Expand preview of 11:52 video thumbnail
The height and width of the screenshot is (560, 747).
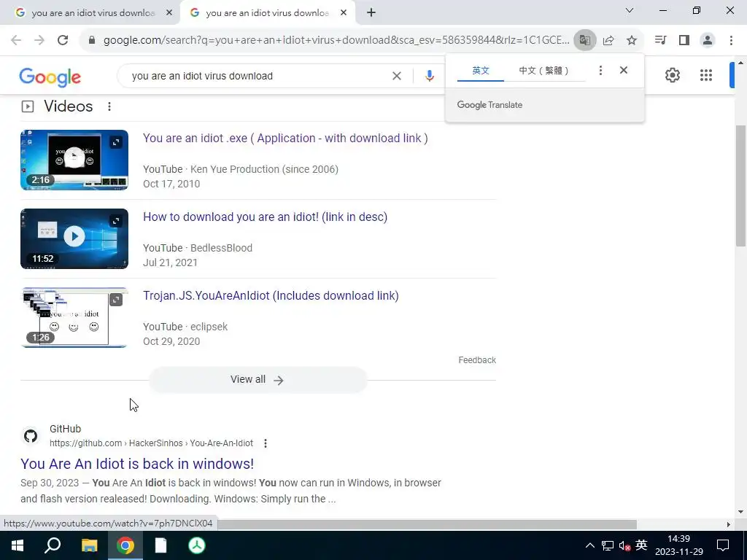pos(116,220)
